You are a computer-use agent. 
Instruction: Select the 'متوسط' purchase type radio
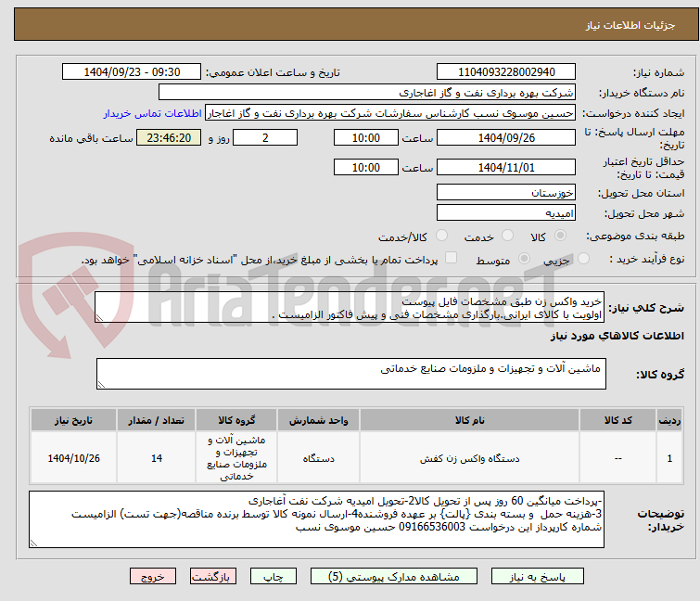(524, 259)
